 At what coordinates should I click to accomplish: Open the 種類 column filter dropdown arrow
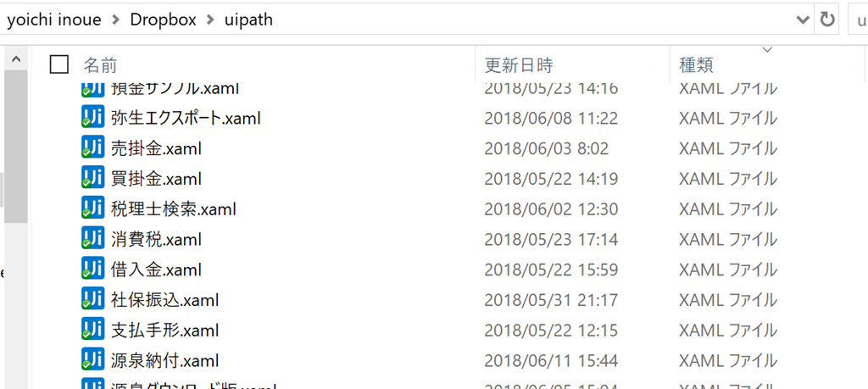(766, 50)
